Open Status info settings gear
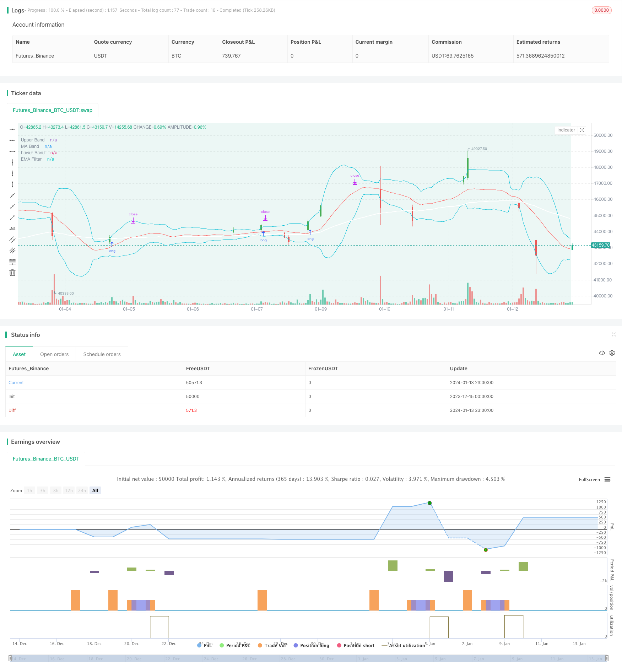The image size is (622, 672). (x=612, y=353)
